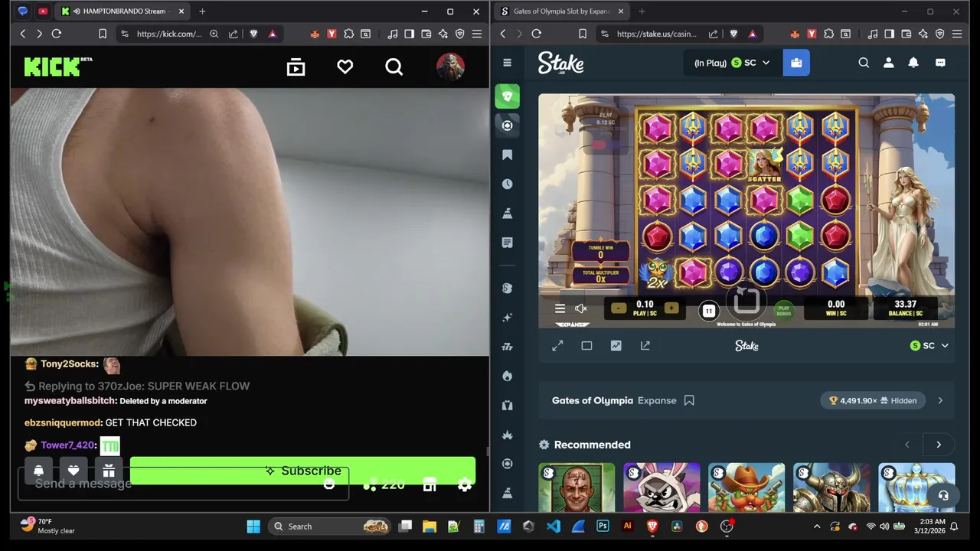Open Windows Start menu

pos(253,526)
